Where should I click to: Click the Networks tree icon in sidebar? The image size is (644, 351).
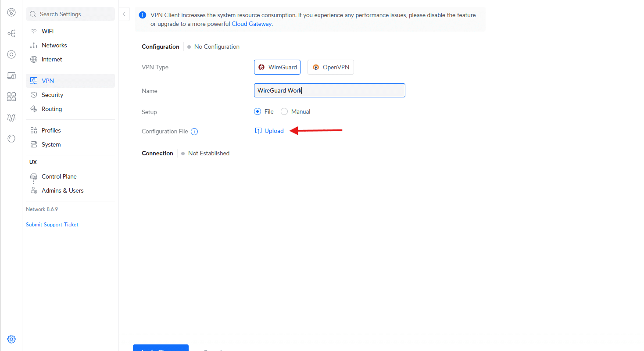pyautogui.click(x=33, y=45)
